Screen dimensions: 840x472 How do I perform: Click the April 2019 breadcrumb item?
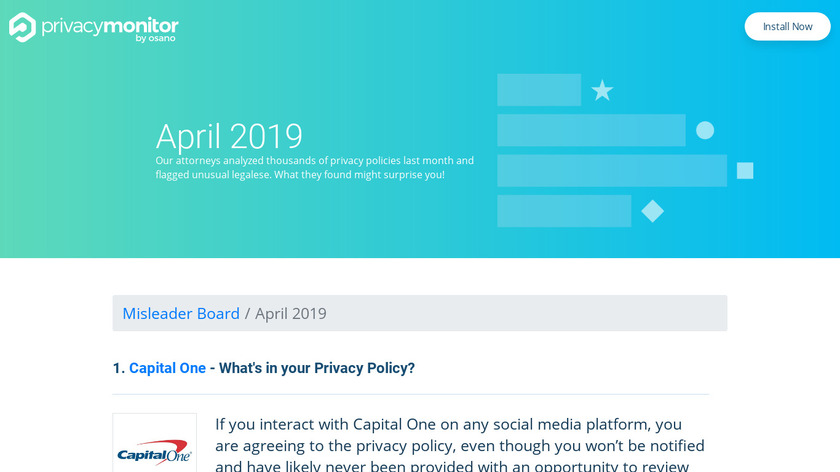click(x=291, y=313)
